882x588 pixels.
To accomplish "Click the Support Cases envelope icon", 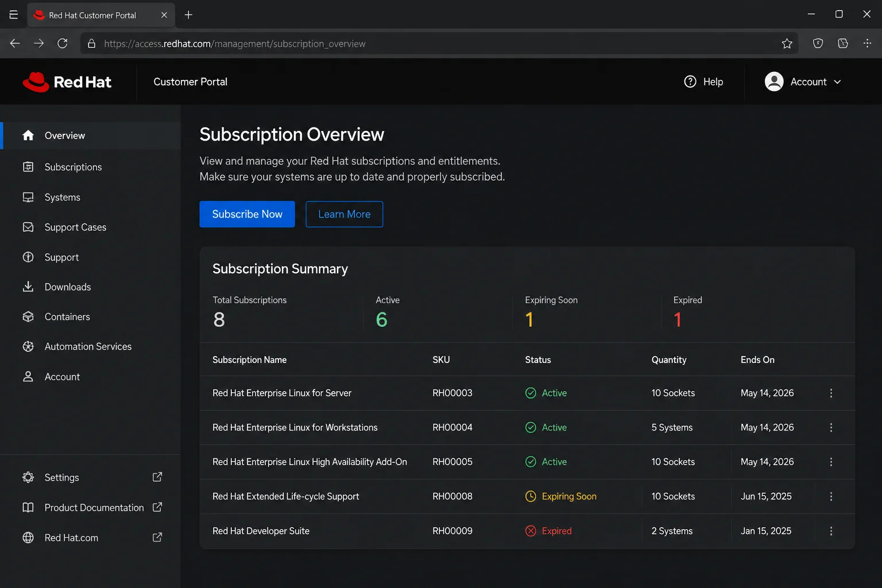I will (28, 227).
